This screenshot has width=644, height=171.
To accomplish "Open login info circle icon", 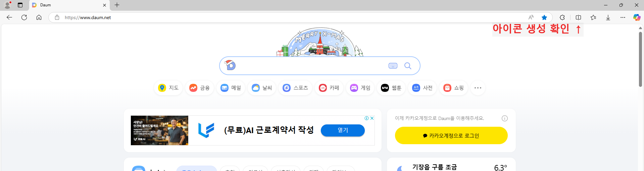I will (x=505, y=118).
